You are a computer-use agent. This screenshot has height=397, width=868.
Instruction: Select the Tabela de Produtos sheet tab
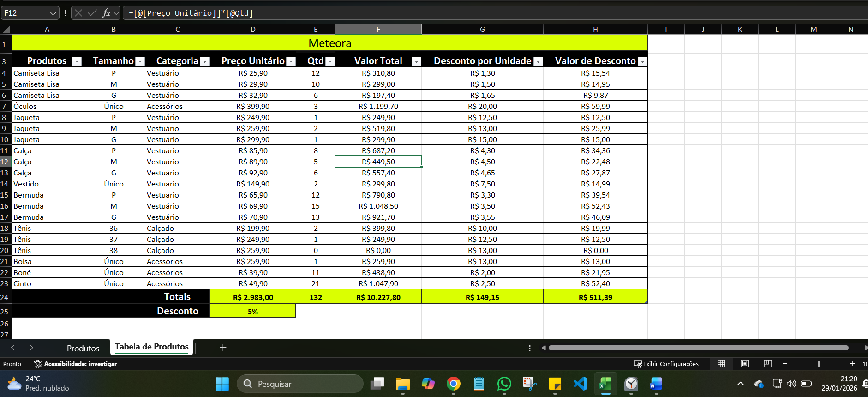[152, 347]
